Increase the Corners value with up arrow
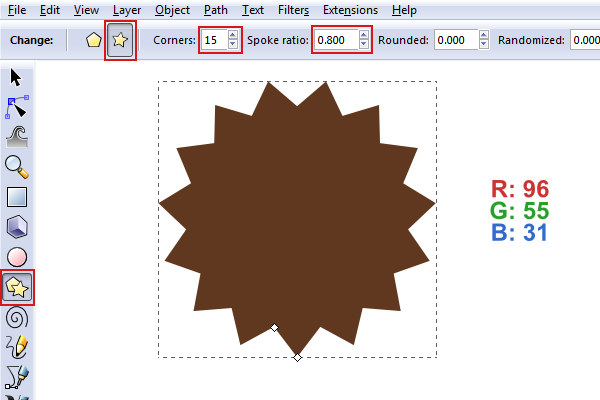 pos(233,36)
